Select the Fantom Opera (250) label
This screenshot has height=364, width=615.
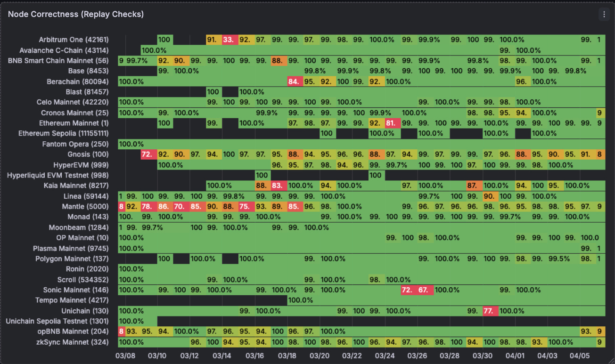[75, 144]
